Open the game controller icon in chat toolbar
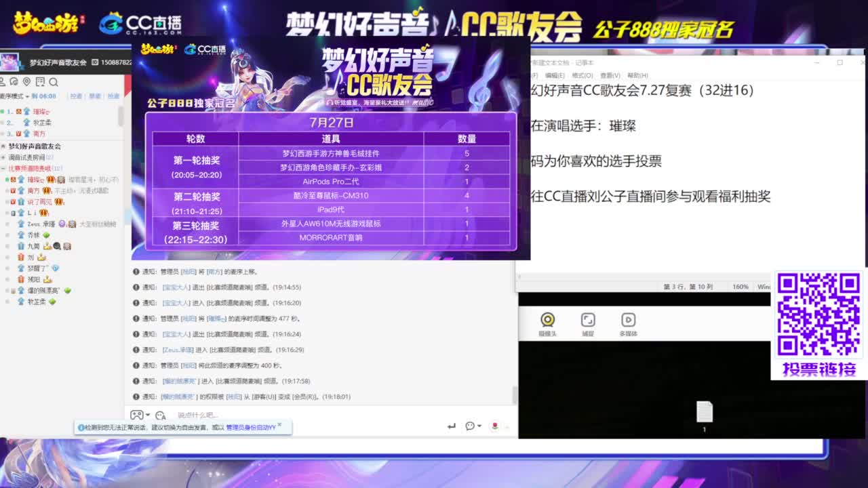 [x=137, y=415]
